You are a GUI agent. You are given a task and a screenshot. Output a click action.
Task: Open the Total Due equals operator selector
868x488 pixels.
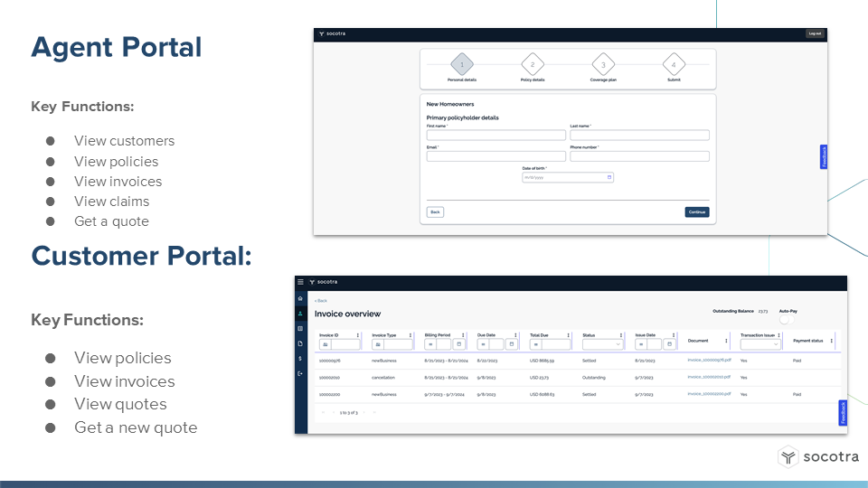536,344
